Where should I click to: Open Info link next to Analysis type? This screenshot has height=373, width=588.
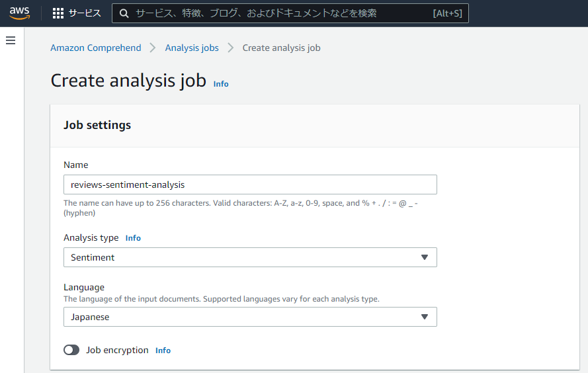click(133, 238)
